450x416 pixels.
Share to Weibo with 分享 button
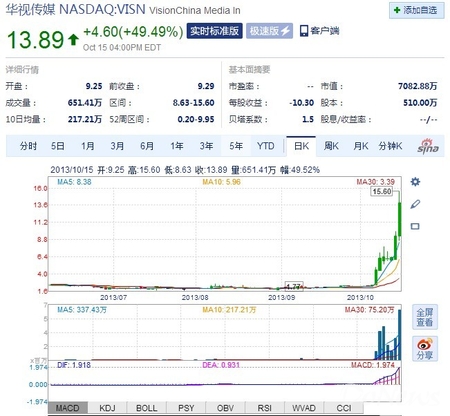coord(425,349)
